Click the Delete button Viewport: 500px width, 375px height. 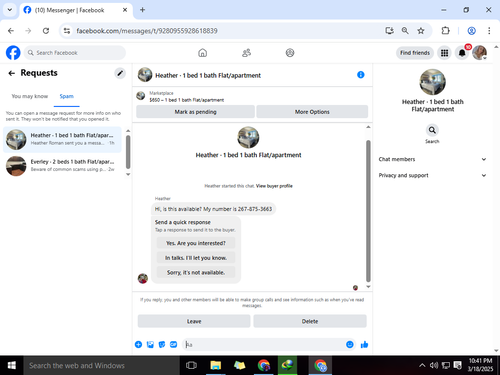click(x=310, y=321)
